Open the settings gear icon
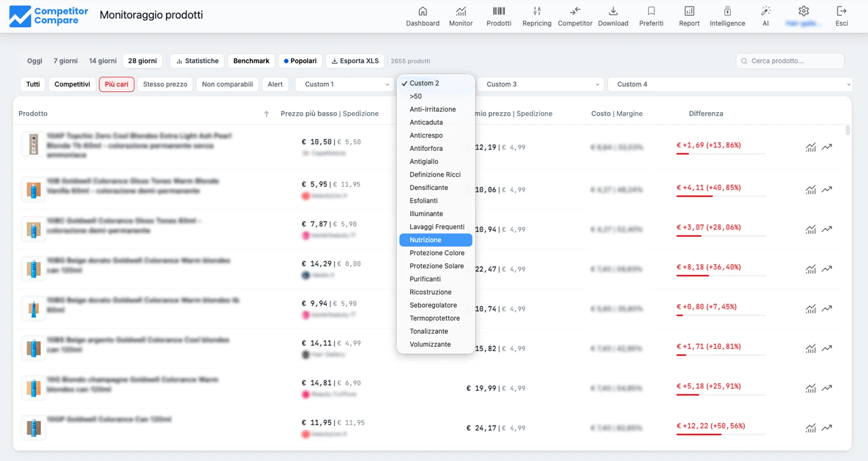The image size is (868, 461). click(803, 11)
